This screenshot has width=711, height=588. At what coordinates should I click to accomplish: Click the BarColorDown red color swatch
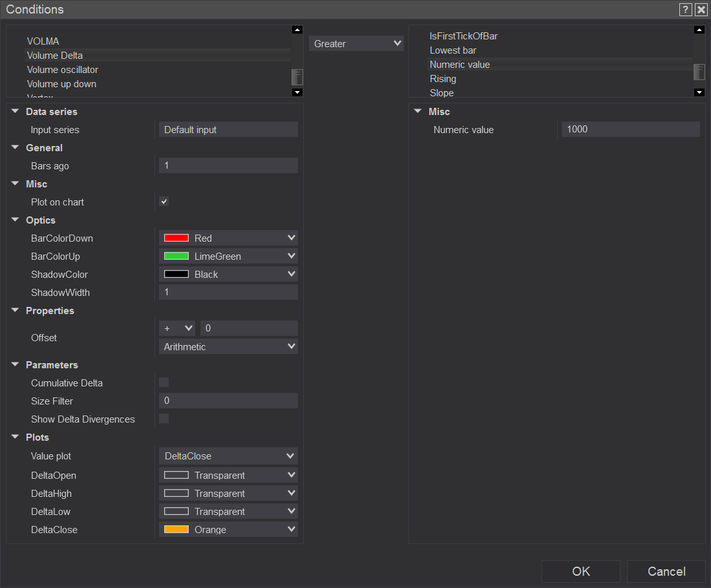coord(176,238)
